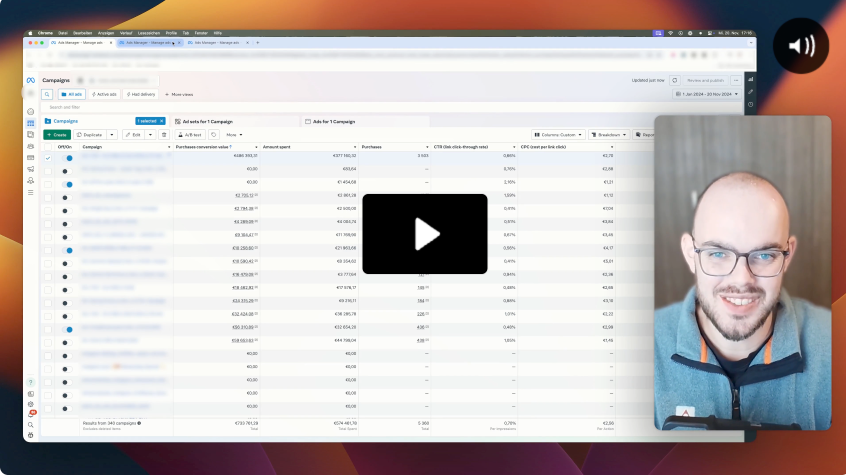Click the Wi-Fi icon in menu bar
The width and height of the screenshot is (846, 476).
click(671, 33)
